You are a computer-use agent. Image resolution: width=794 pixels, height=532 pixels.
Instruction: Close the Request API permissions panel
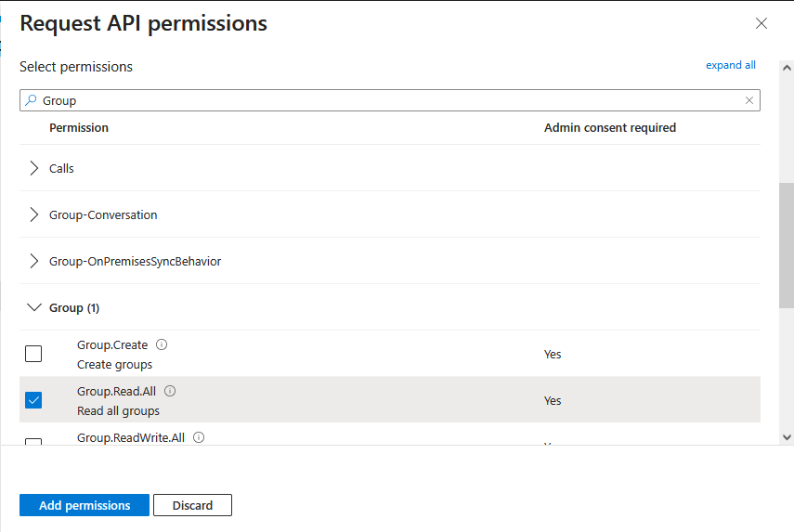761,23
